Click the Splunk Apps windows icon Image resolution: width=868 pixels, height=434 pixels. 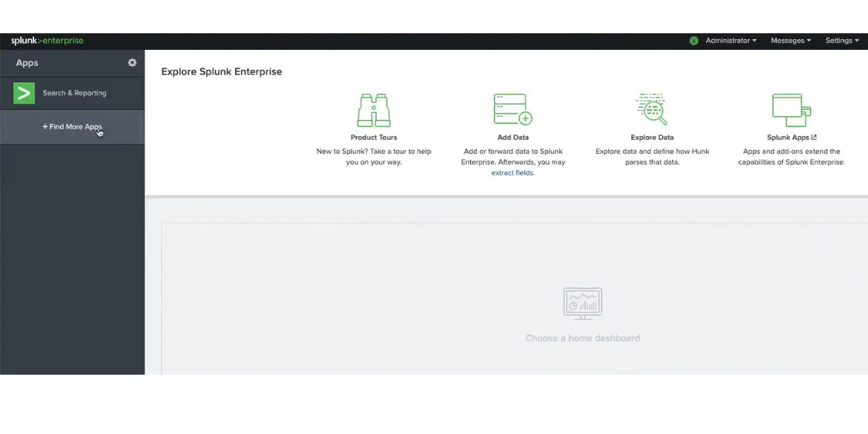coord(791,110)
